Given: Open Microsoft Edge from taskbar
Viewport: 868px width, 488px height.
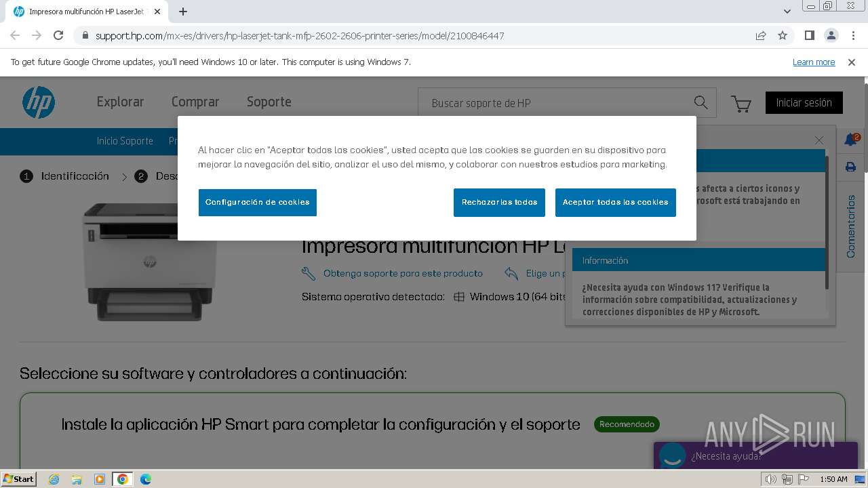Looking at the screenshot, I should [146, 479].
